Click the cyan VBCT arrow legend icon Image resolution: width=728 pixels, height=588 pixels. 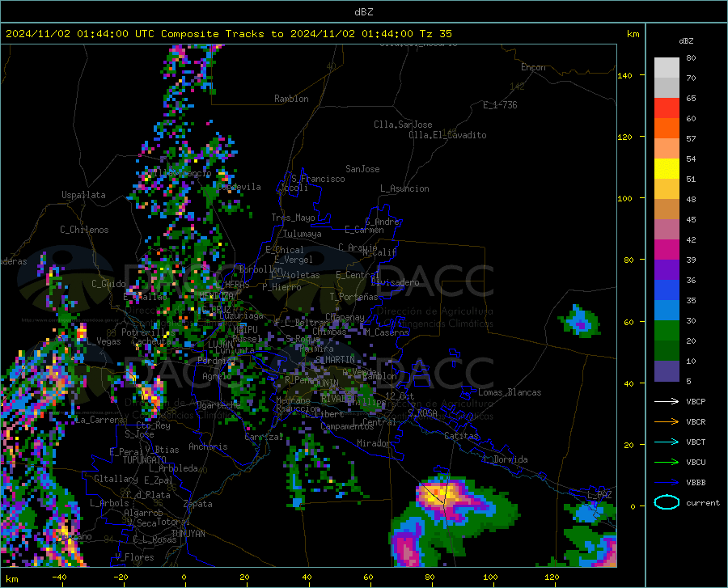667,442
